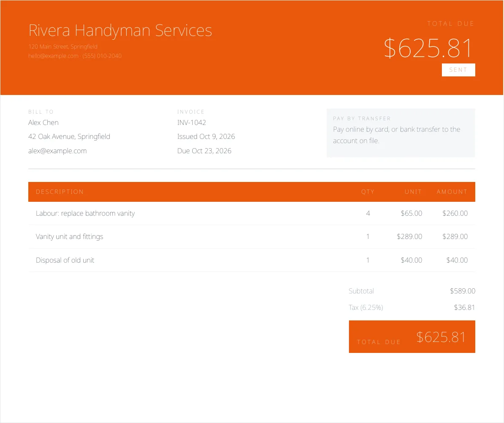The image size is (504, 423).
Task: Click the hello@example.com contact line
Action: [75, 56]
